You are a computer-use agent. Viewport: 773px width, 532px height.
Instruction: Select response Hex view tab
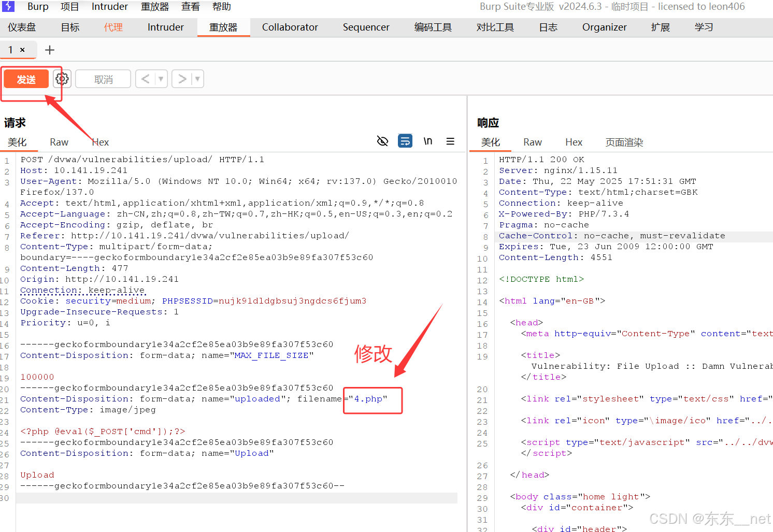(574, 142)
